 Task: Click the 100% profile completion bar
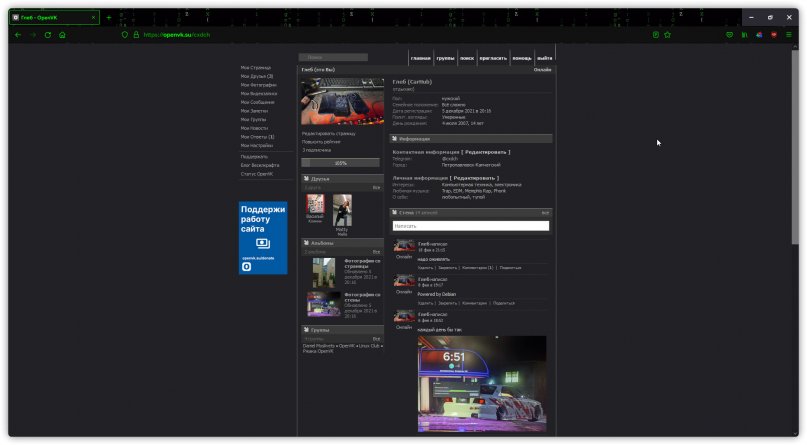(x=341, y=162)
